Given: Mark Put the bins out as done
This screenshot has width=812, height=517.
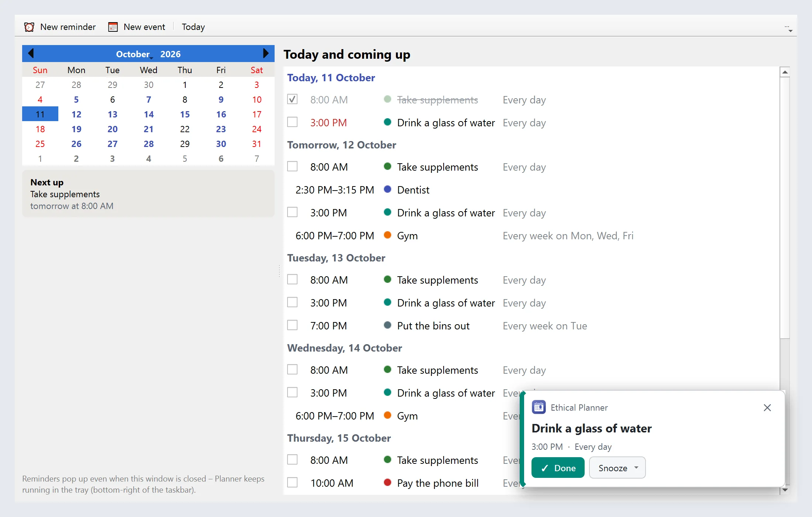Looking at the screenshot, I should [x=292, y=325].
